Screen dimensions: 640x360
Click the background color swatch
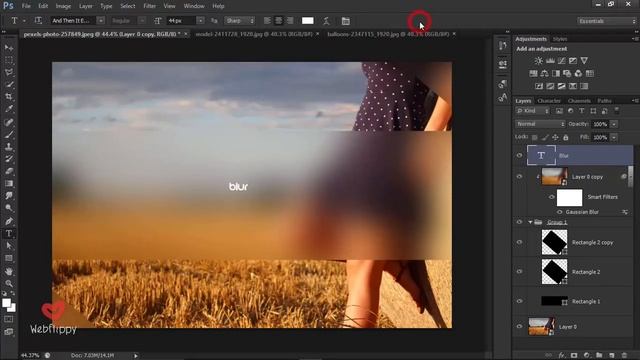[x=12, y=308]
